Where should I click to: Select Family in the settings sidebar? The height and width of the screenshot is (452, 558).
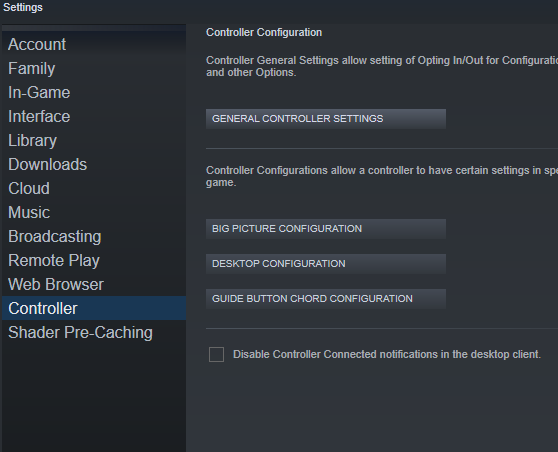click(x=94, y=68)
